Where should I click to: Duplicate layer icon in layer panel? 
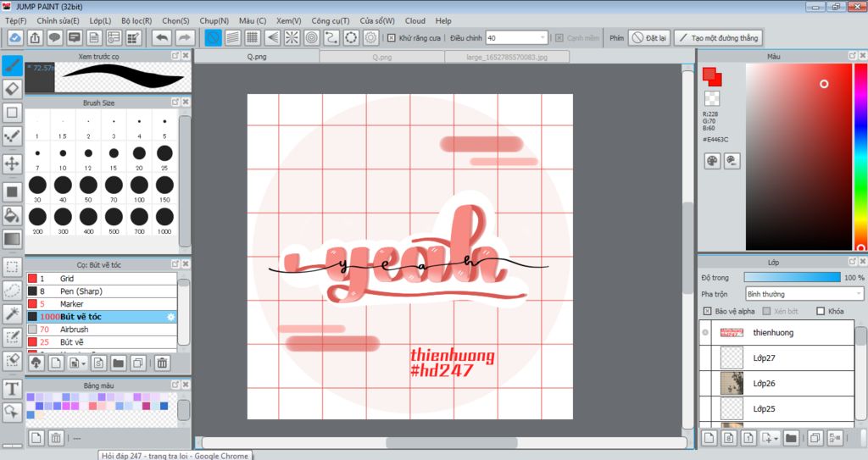point(815,438)
